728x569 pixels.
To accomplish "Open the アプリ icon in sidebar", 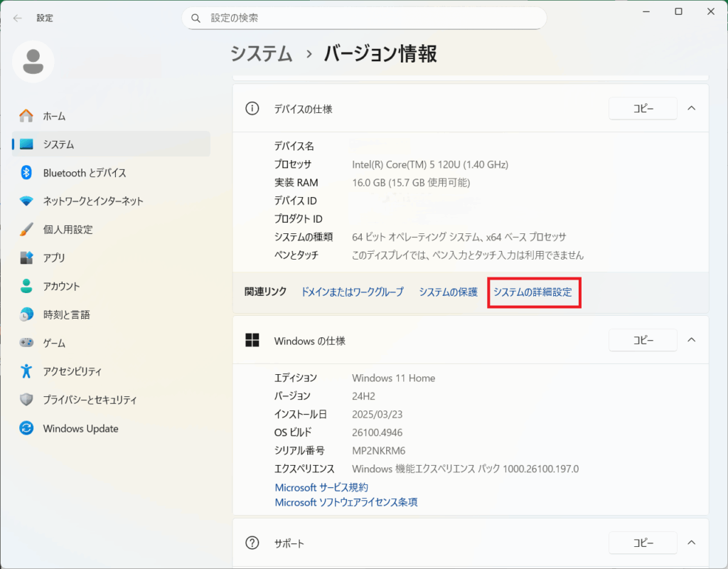I will [26, 257].
